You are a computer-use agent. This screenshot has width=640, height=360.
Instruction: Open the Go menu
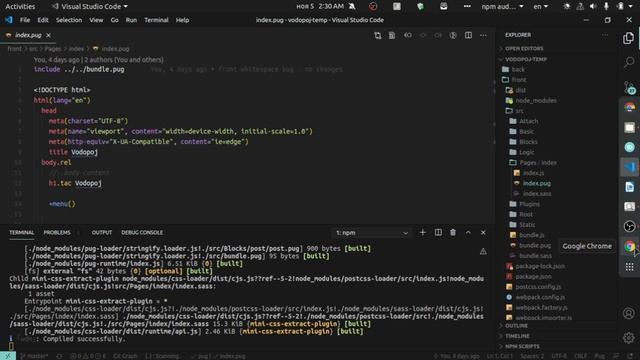click(115, 20)
